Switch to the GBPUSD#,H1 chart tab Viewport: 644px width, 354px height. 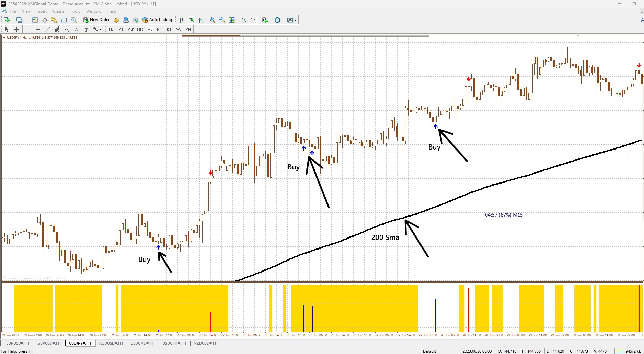click(49, 343)
